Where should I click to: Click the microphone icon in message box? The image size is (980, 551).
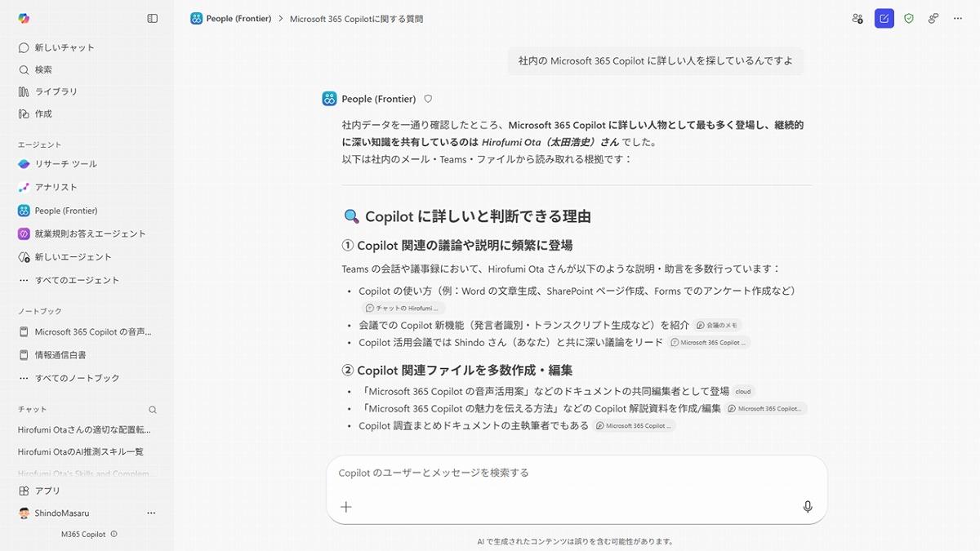point(807,507)
